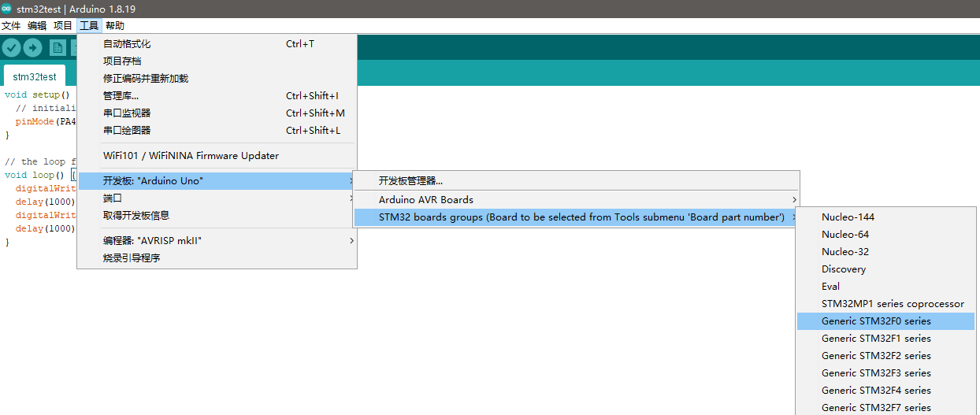Screen dimensions: 980x415
Task: Expand 开发板: "Arduino Uno" submenu
Action: [217, 181]
